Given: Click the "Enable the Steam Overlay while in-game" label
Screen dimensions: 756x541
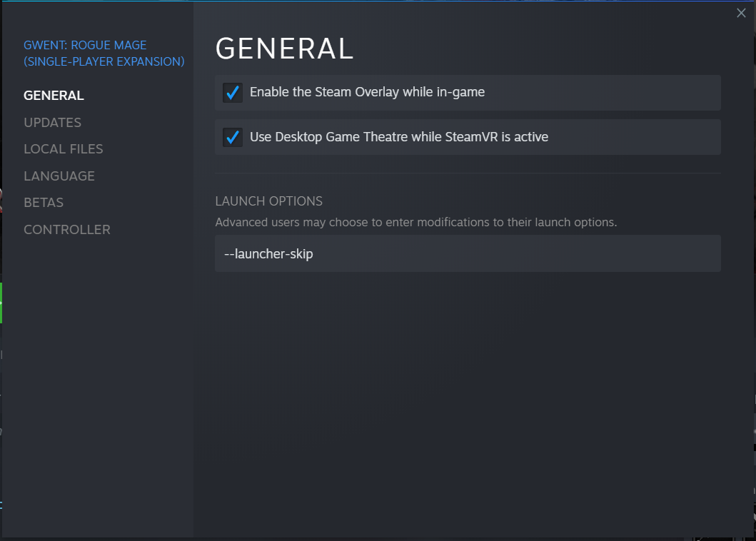Looking at the screenshot, I should tap(367, 92).
